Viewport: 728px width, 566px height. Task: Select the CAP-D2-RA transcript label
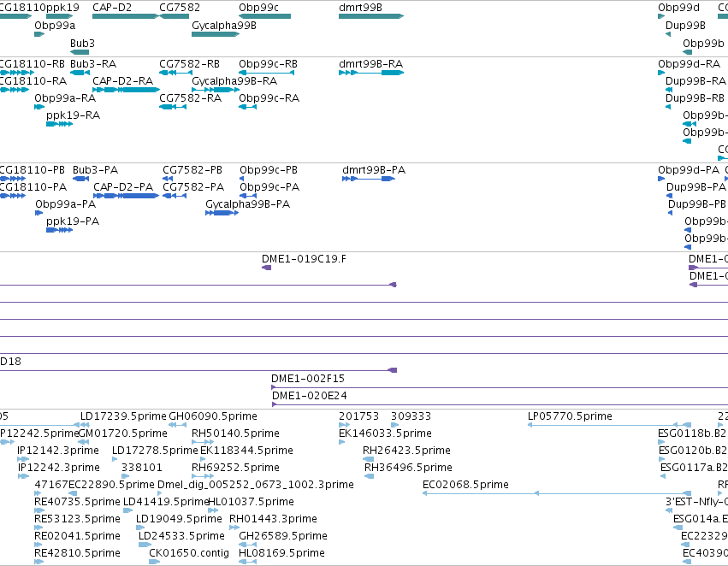click(122, 81)
